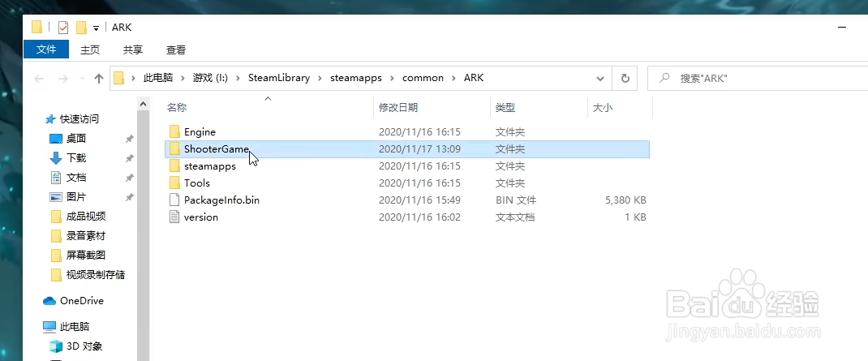Select 快速访问 in navigation pane

pyautogui.click(x=79, y=119)
